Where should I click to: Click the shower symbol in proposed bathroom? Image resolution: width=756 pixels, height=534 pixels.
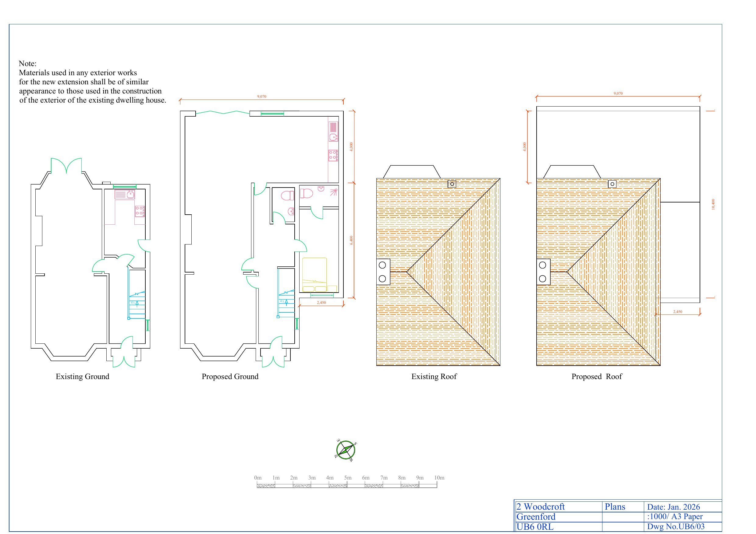pos(334,191)
